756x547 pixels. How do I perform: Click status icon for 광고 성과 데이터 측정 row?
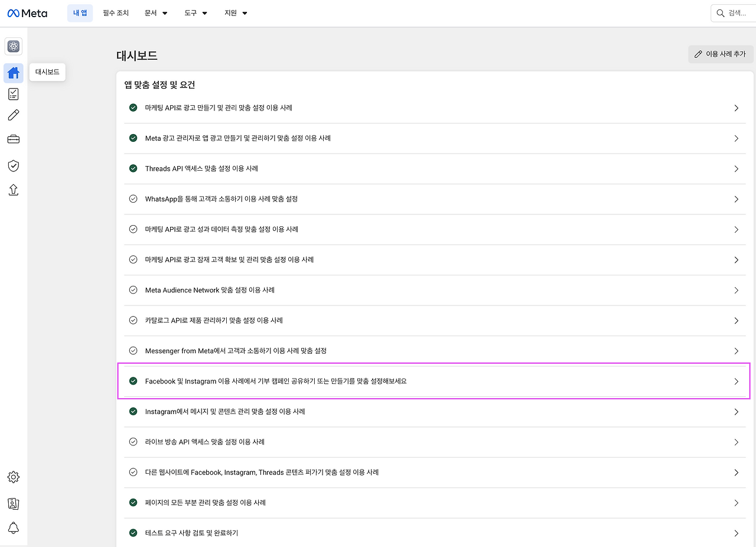(x=133, y=229)
